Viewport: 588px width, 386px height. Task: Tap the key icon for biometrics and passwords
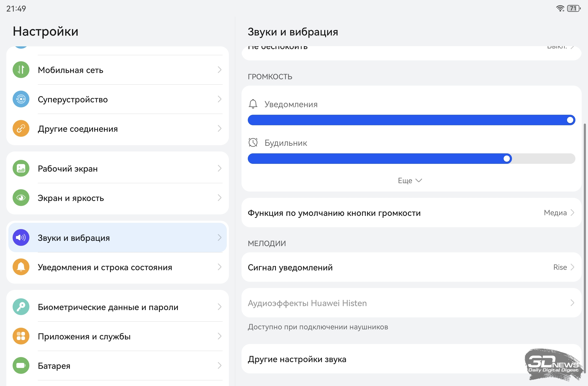point(21,307)
